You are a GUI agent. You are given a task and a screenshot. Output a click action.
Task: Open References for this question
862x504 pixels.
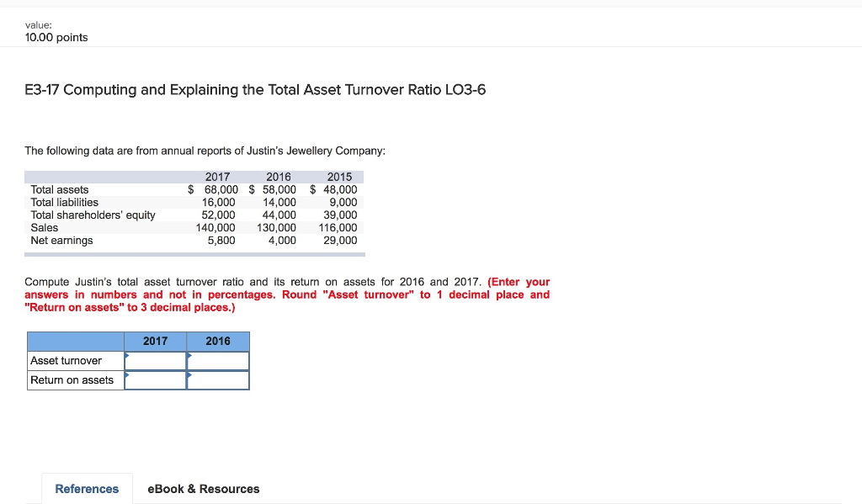coord(87,489)
